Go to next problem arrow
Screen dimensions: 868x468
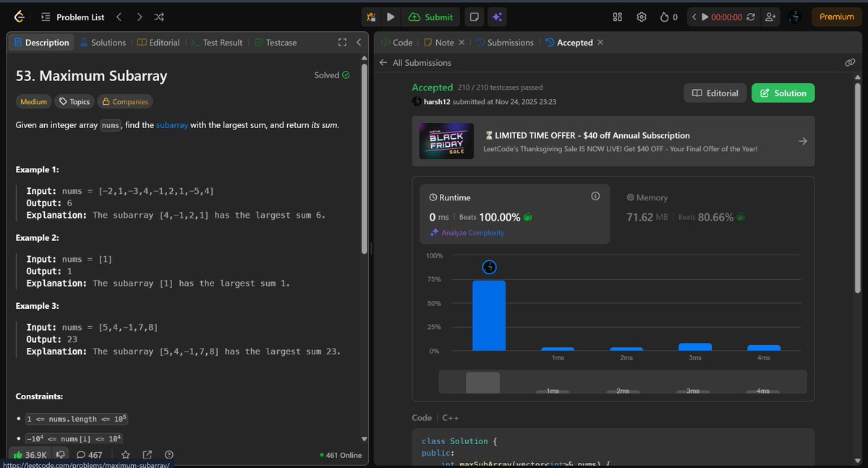tap(139, 17)
